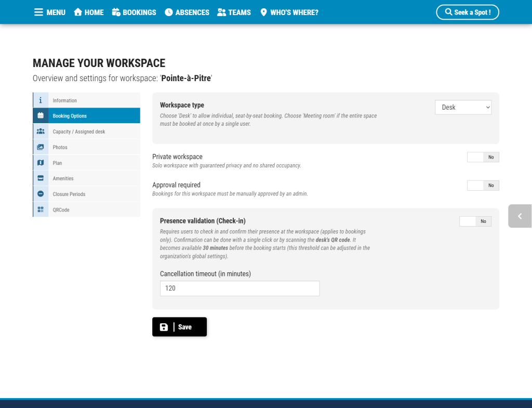Image resolution: width=532 pixels, height=408 pixels.
Task: Open the BOOKINGS navigation link
Action: tap(139, 12)
